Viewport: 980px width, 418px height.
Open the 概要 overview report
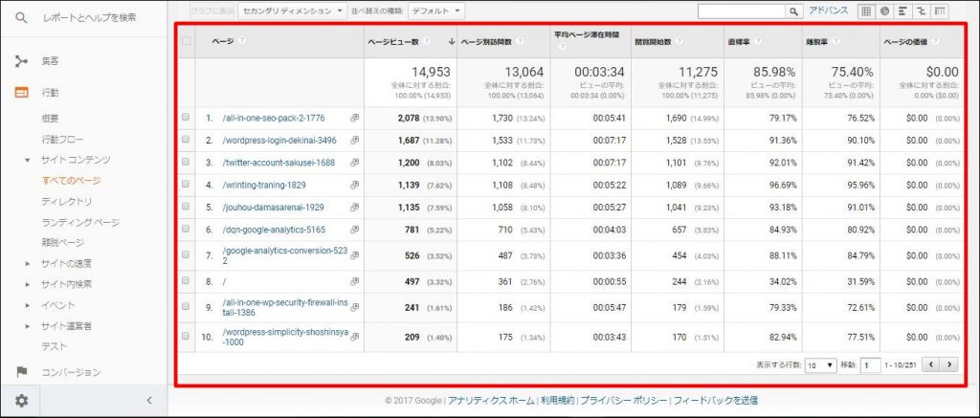pyautogui.click(x=50, y=118)
